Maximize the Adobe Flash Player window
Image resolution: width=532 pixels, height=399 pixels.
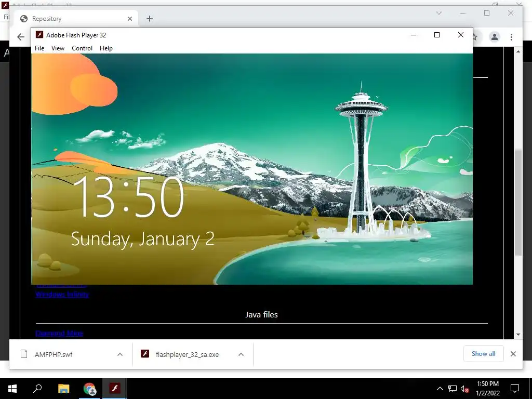(436, 35)
